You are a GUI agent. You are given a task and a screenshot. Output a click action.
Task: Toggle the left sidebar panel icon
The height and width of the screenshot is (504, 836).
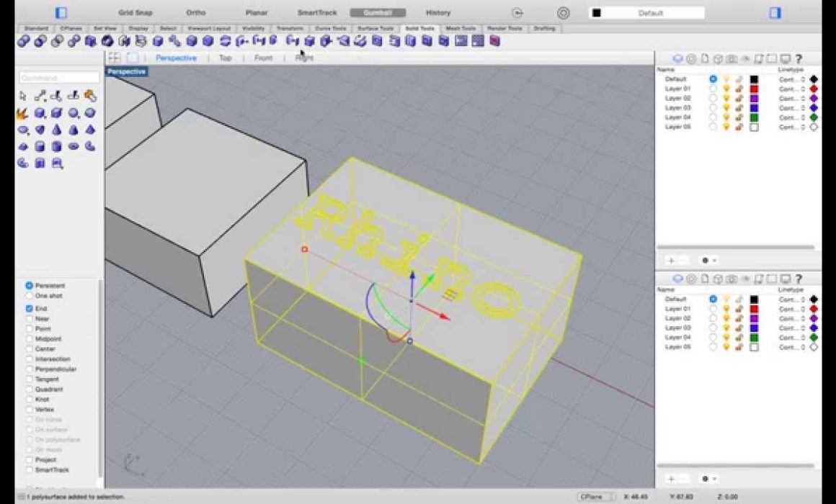[x=61, y=12]
